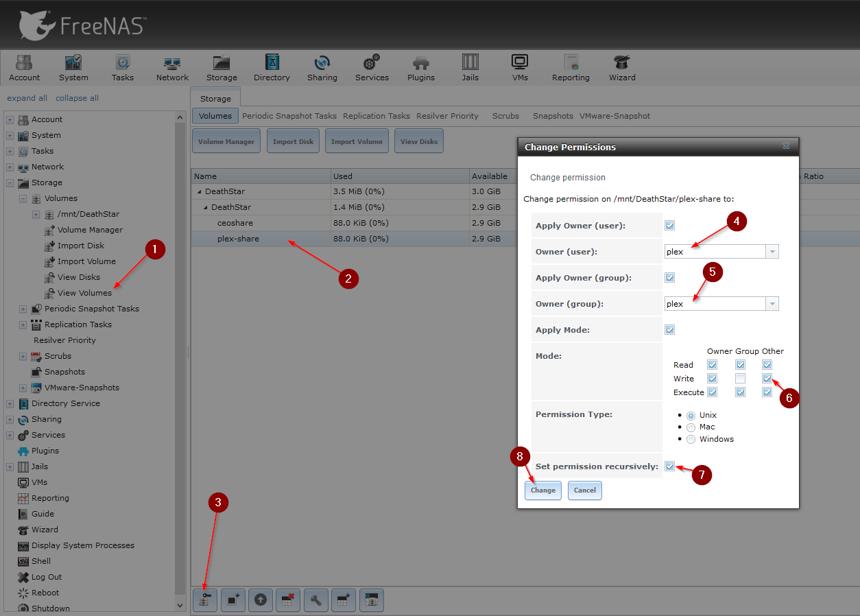This screenshot has height=616, width=860.
Task: Open the Owner (group) dropdown arrow
Action: point(772,304)
